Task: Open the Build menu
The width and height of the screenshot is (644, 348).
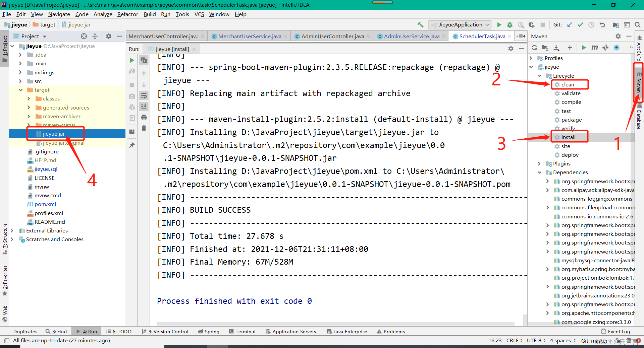Action: (x=150, y=14)
